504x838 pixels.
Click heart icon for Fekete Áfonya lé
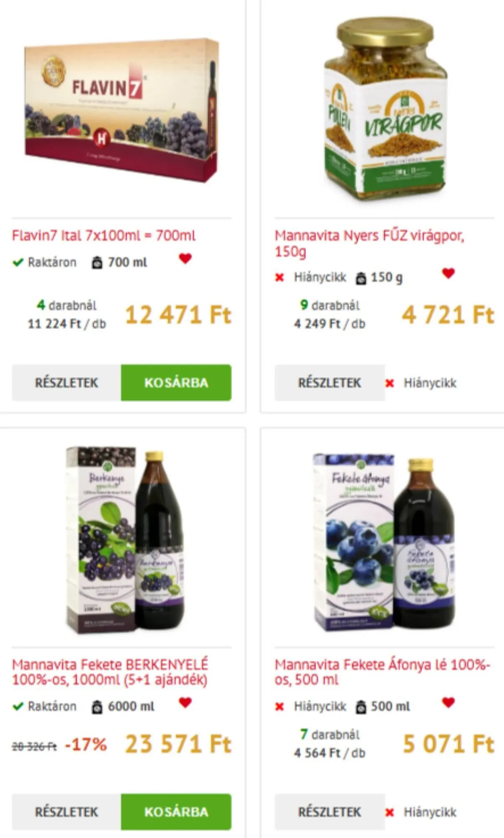(448, 702)
